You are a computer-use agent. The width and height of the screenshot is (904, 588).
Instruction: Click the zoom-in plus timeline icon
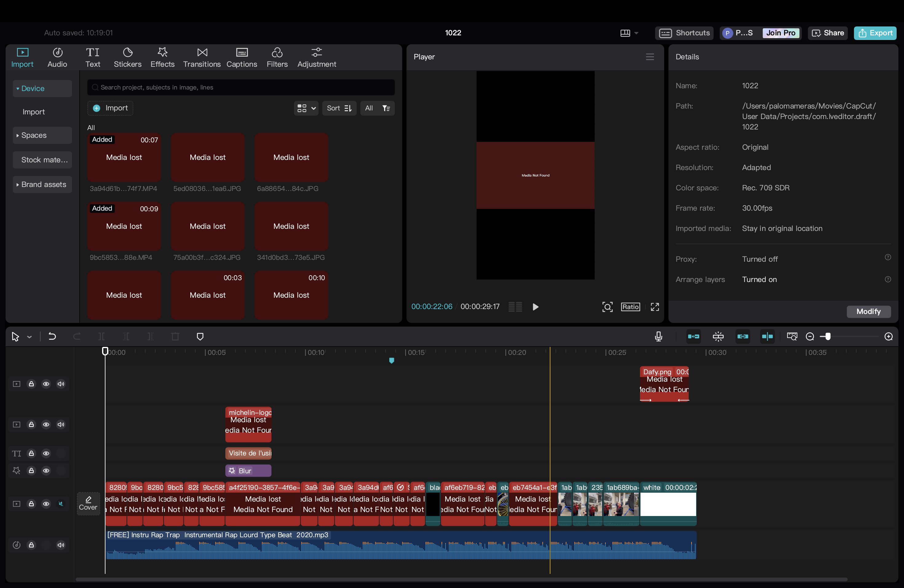(888, 336)
